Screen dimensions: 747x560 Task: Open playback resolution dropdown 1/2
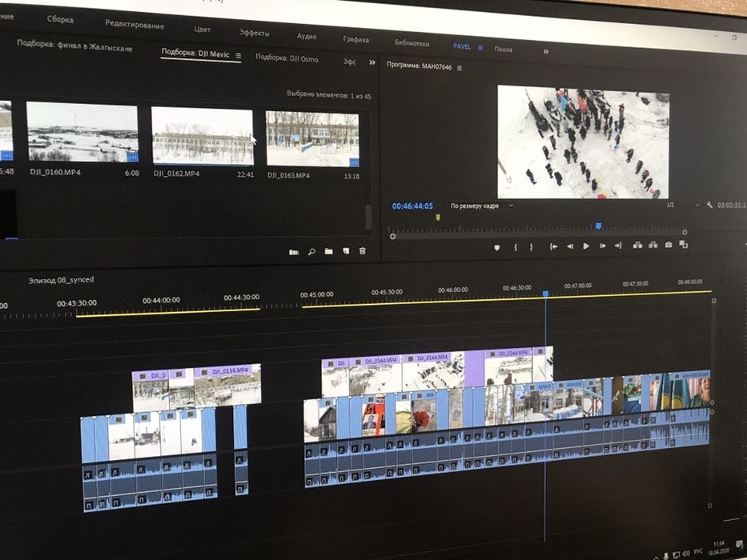coord(682,205)
